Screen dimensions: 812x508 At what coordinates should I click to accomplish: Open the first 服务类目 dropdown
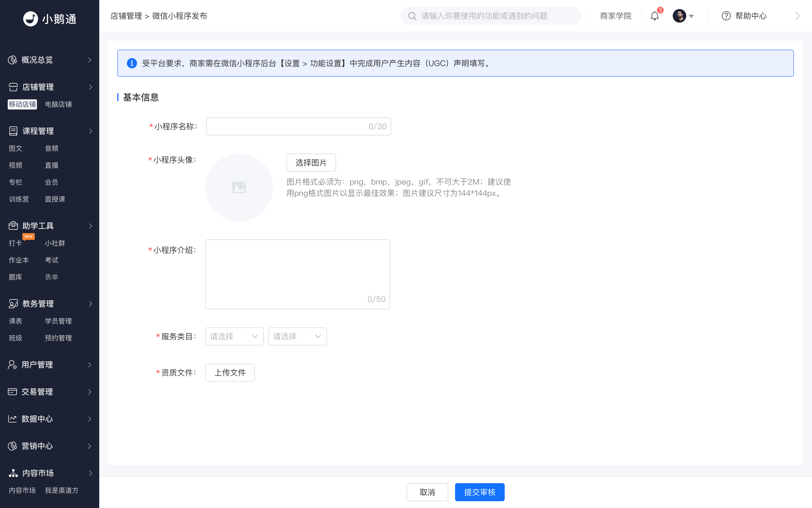pyautogui.click(x=234, y=336)
